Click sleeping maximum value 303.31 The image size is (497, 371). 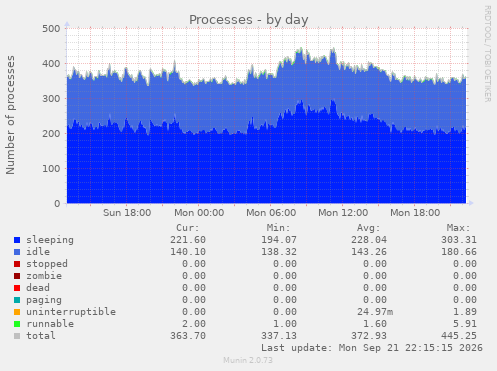[459, 240]
